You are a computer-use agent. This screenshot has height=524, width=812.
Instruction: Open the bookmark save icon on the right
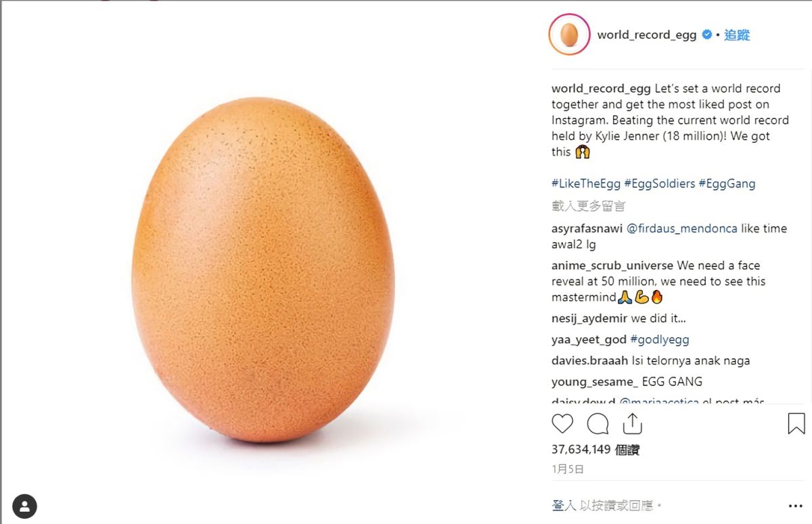796,423
